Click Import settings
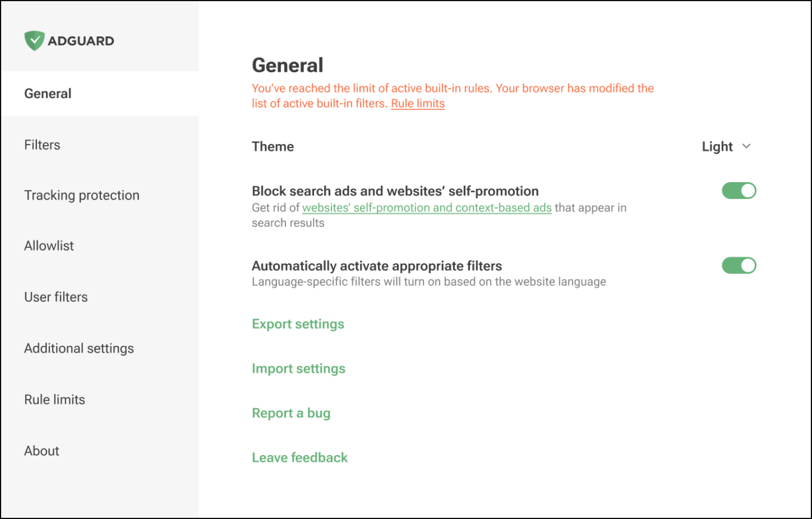The image size is (812, 519). pyautogui.click(x=299, y=369)
